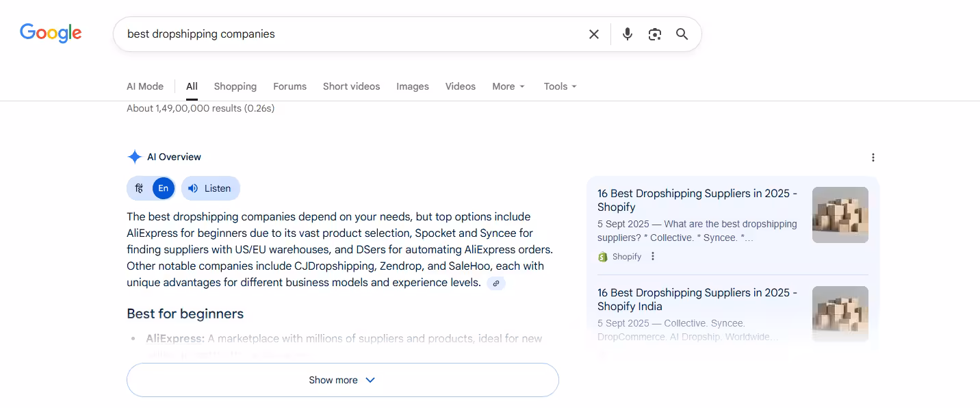The width and height of the screenshot is (980, 408).
Task: Submit search with the magnifying glass icon
Action: coord(682,34)
